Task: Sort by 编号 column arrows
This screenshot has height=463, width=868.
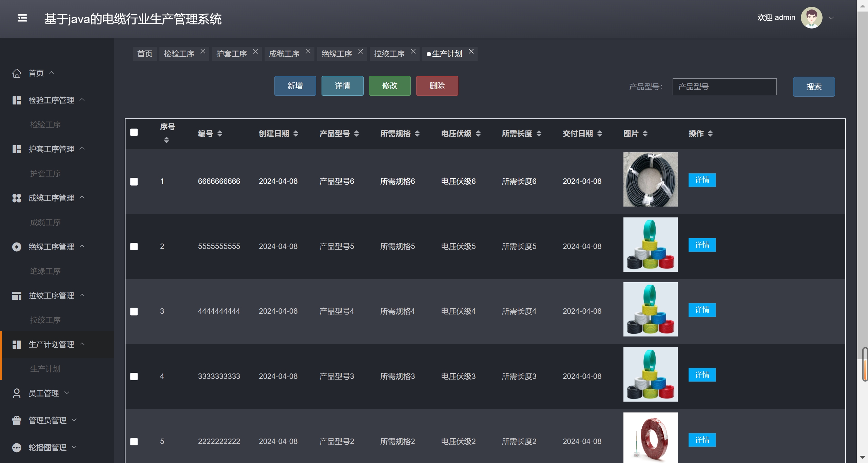Action: [x=220, y=134]
